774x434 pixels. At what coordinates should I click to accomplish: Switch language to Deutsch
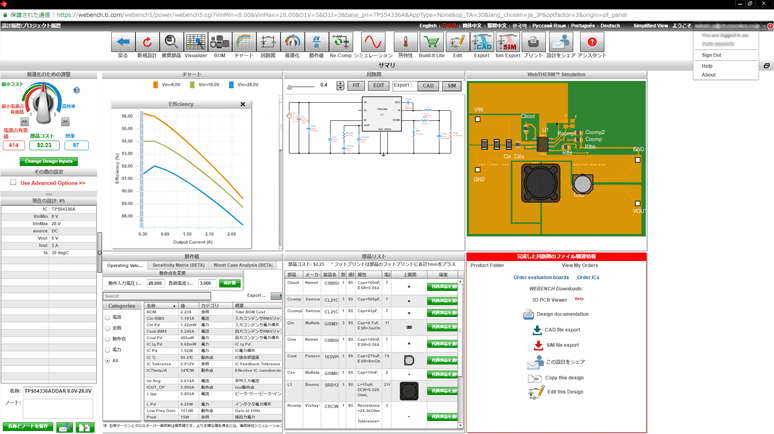(610, 26)
